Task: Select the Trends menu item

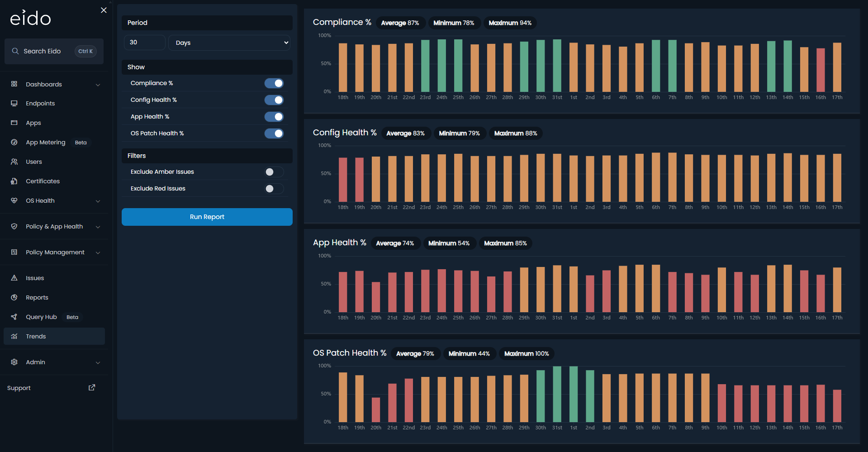Action: point(54,336)
